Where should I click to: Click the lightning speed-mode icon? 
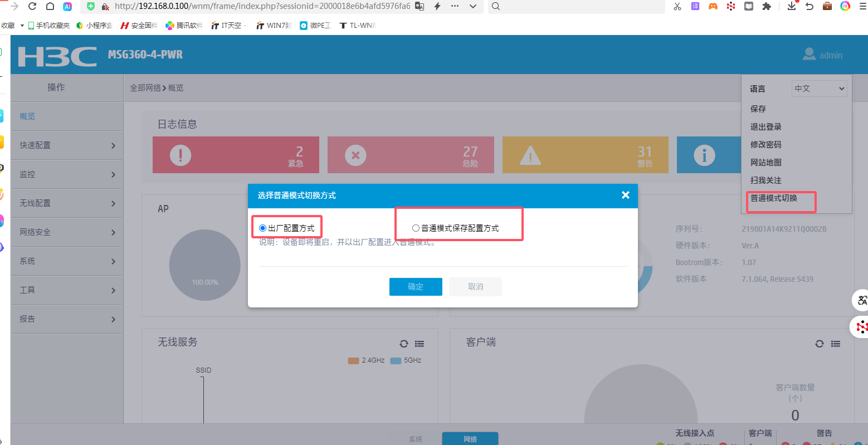click(x=437, y=6)
